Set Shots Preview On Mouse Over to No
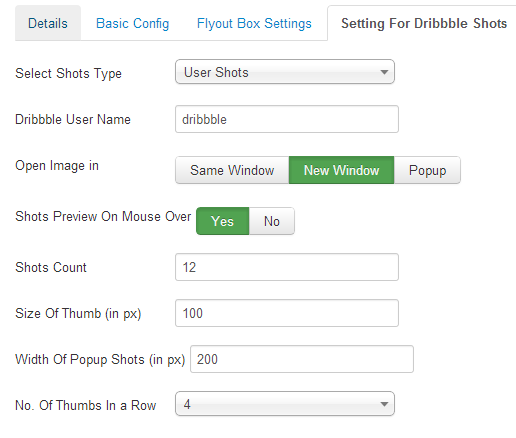The width and height of the screenshot is (516, 438). [x=272, y=221]
